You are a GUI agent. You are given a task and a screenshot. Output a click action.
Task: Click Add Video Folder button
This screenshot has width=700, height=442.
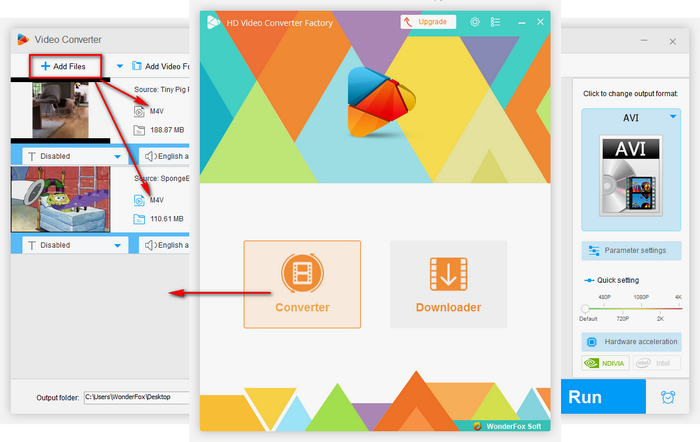click(160, 66)
